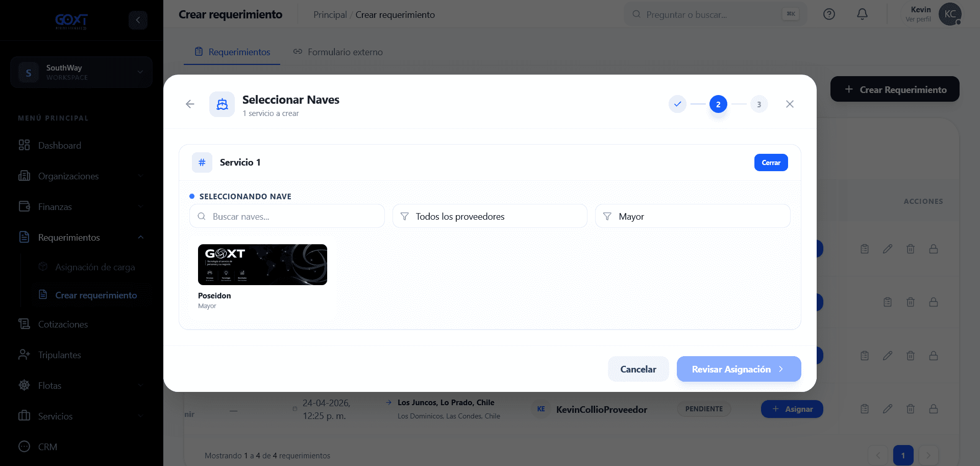Click the lock icon in the KevinCollioProveedor row
The image size is (980, 466).
tap(934, 409)
